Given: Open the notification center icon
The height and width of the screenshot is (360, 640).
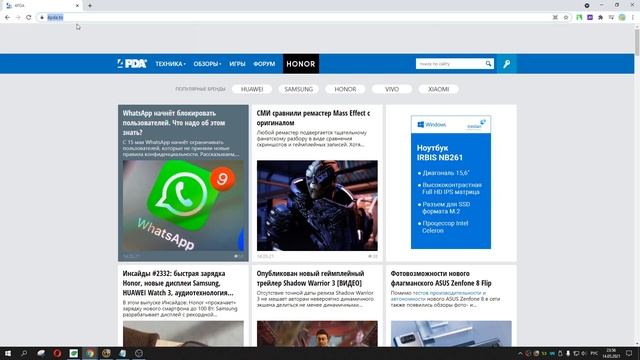Looking at the screenshot, I should (629, 353).
